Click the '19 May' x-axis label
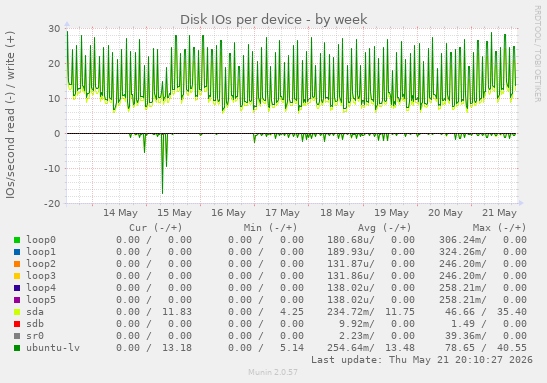This screenshot has width=547, height=383. pos(391,213)
